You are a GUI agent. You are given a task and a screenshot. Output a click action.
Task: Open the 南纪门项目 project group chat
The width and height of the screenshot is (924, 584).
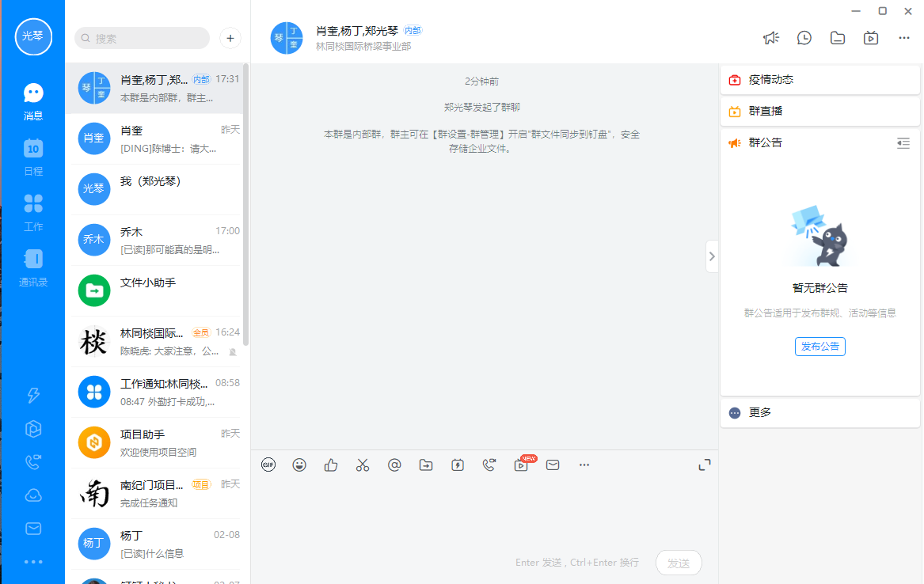(156, 493)
